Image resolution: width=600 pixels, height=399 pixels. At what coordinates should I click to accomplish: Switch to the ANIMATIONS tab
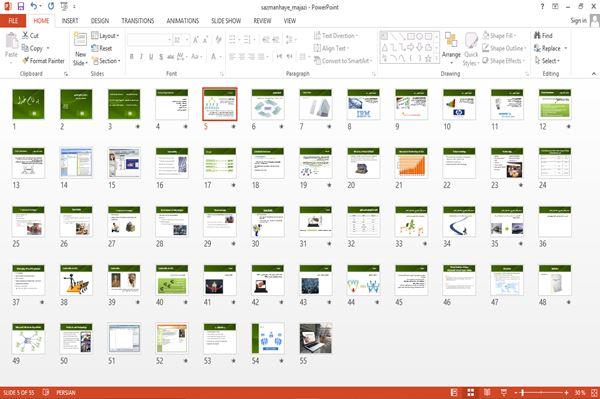coord(183,21)
